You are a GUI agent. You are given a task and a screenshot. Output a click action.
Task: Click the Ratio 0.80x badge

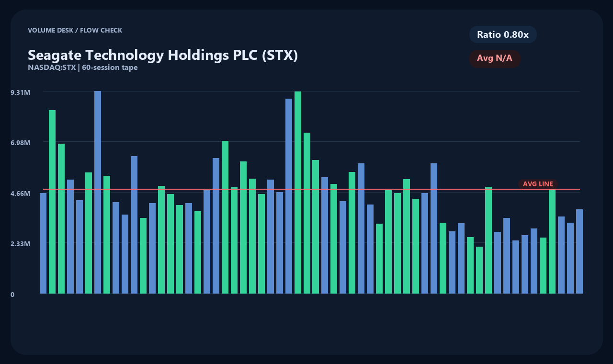[503, 34]
